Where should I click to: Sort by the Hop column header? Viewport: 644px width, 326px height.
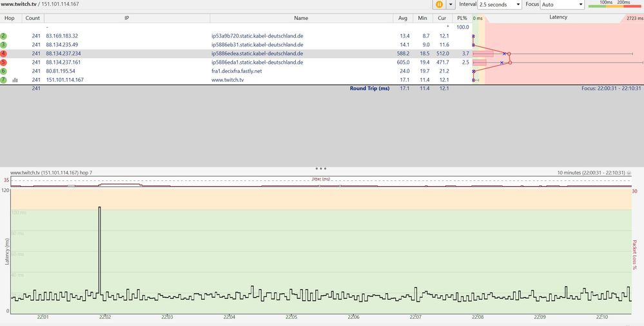(10, 18)
